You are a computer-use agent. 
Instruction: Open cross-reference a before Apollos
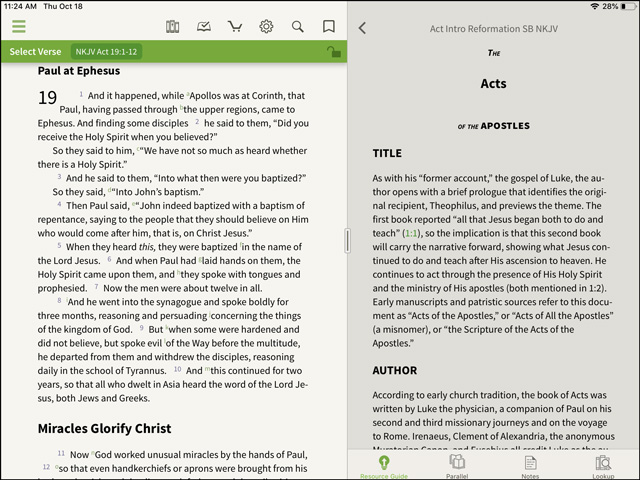188,94
